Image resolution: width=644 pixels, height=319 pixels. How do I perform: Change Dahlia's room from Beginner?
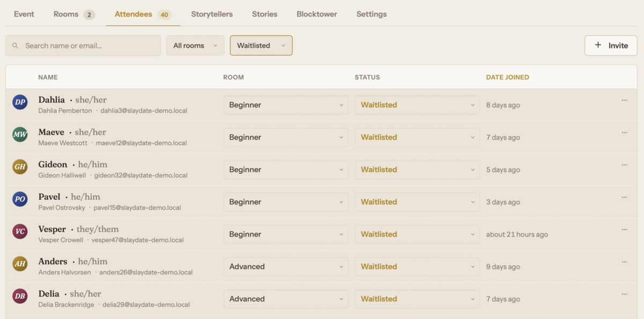coord(286,105)
